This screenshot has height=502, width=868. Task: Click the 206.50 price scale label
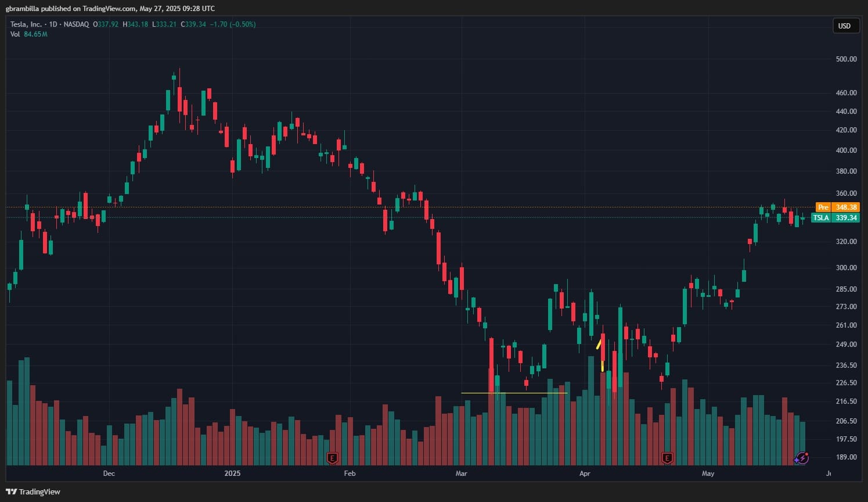[846, 421]
